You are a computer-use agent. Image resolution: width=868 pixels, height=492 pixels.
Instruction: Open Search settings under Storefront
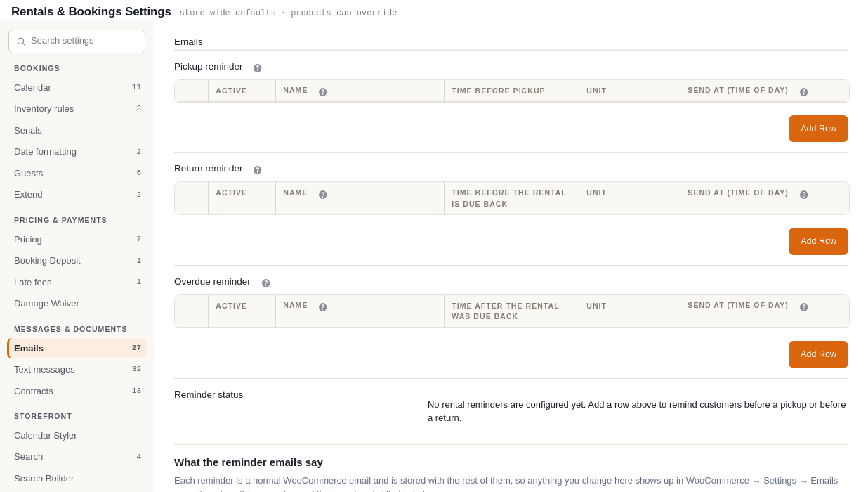coord(77,457)
